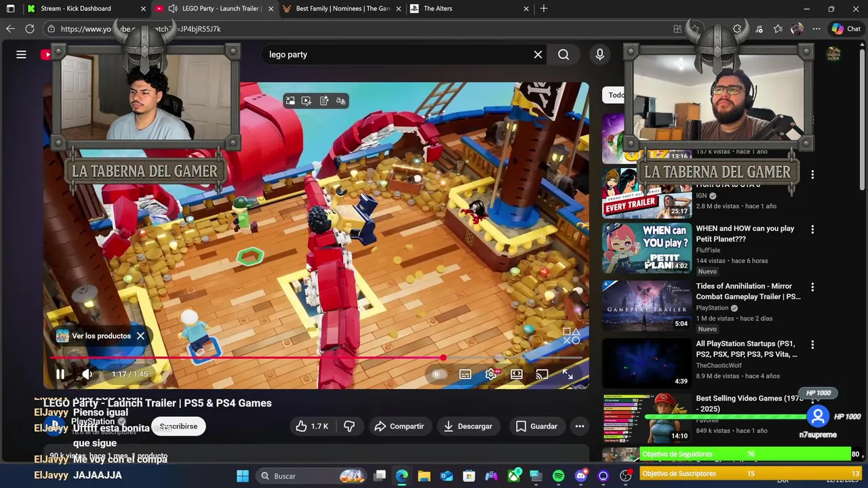Open the YouTube account avatar menu
868x488 pixels.
point(833,55)
